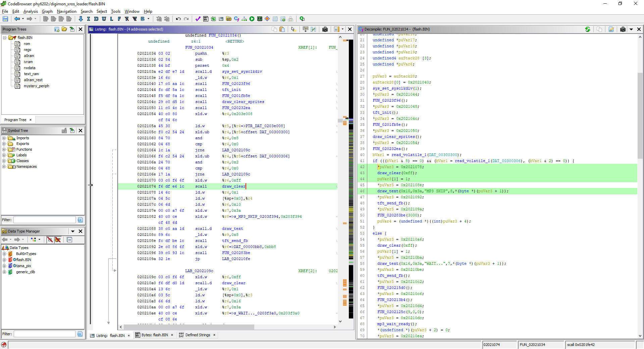Refresh the Decompile panel

point(588,29)
